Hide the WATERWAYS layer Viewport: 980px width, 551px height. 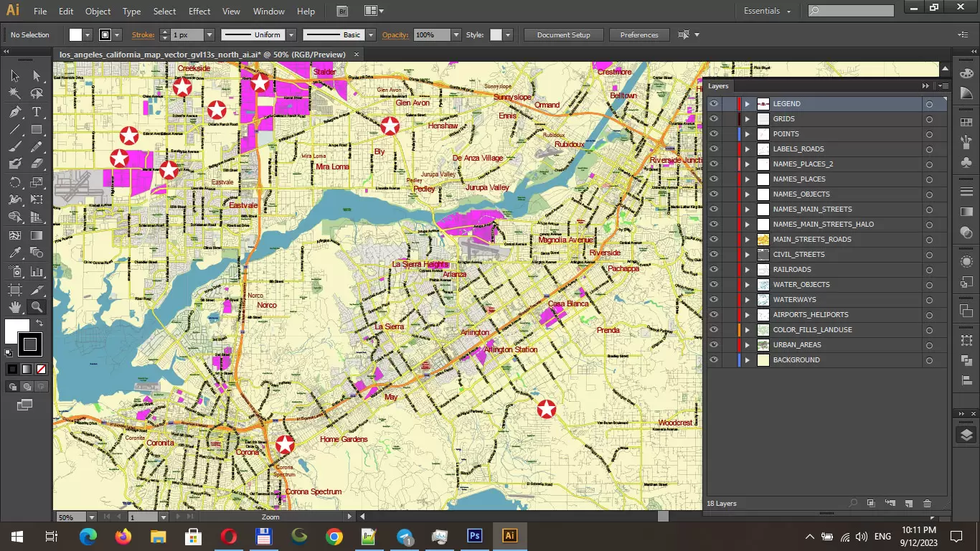tap(714, 300)
